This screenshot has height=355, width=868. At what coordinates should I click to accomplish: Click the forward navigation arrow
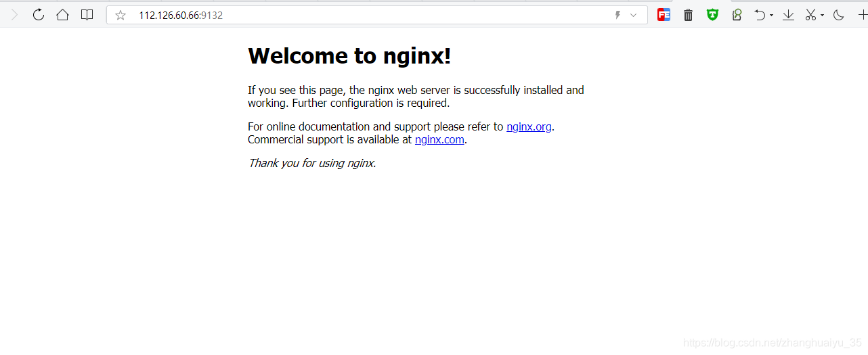[14, 15]
